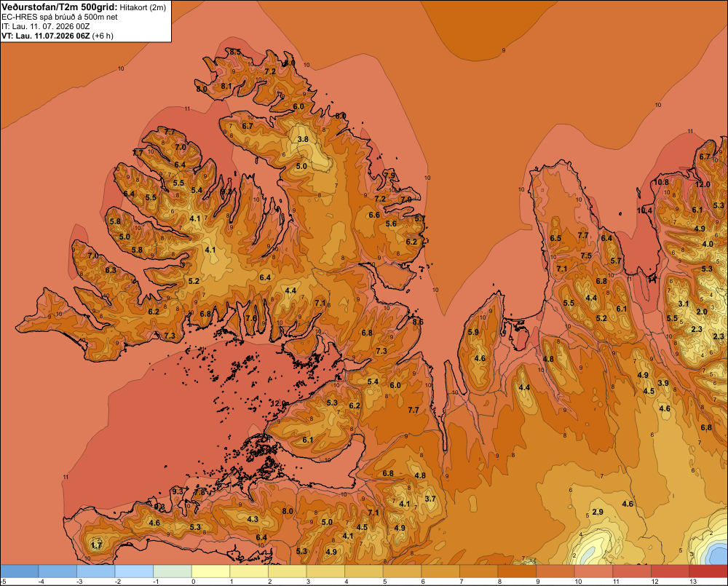Screen dimensions: 728x586
Task: Click the '9.2' temperature value on the map
Action: [x=226, y=191]
